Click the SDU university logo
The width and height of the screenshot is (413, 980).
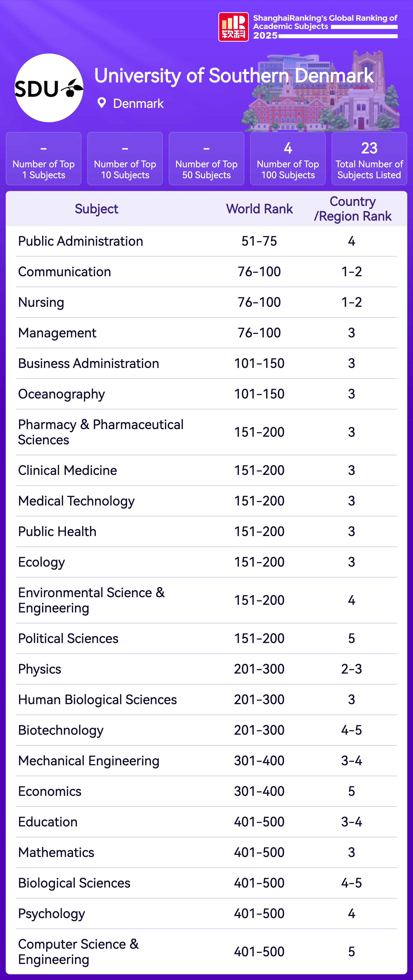(49, 88)
